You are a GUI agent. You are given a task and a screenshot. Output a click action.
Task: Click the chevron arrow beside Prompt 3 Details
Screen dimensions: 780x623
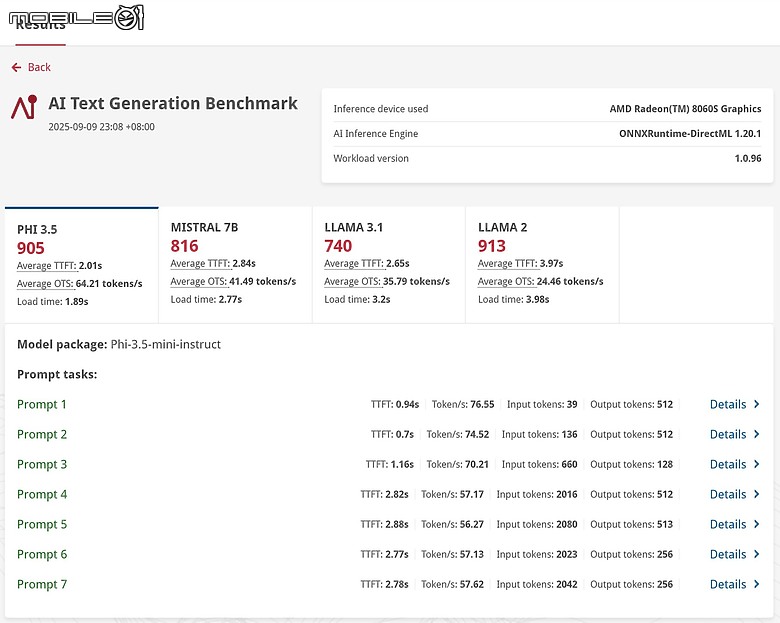click(x=757, y=465)
